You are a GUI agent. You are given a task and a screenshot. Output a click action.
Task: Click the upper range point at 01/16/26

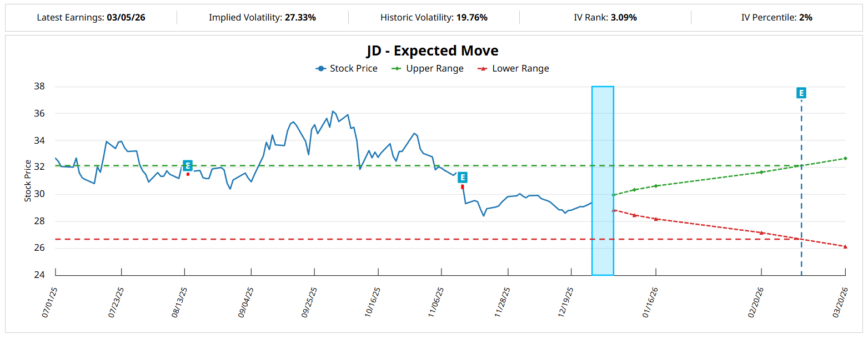pyautogui.click(x=656, y=186)
